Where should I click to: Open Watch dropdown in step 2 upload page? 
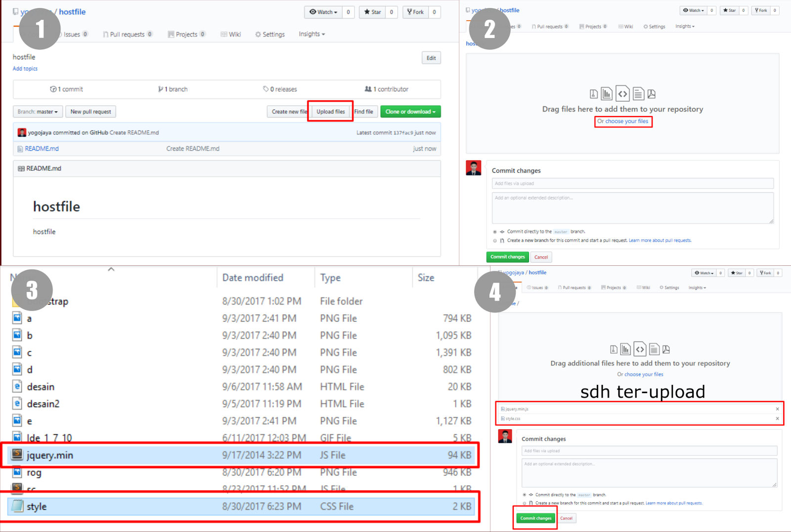694,10
